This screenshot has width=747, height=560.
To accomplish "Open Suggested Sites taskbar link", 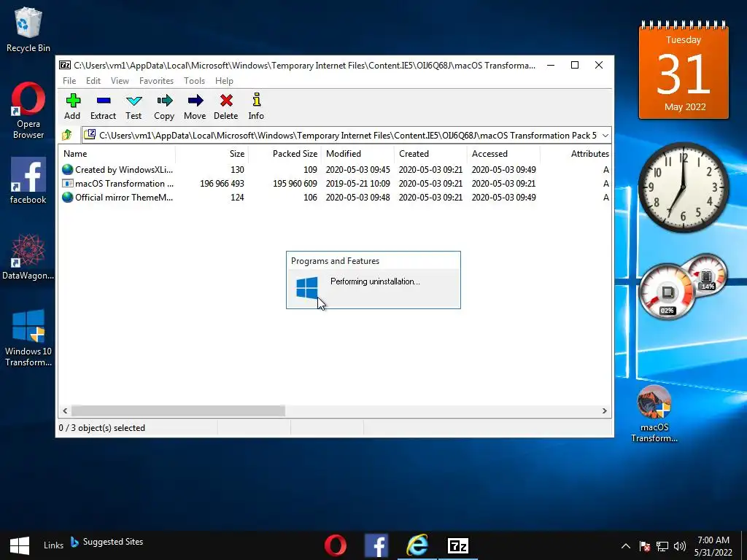I will tap(107, 542).
